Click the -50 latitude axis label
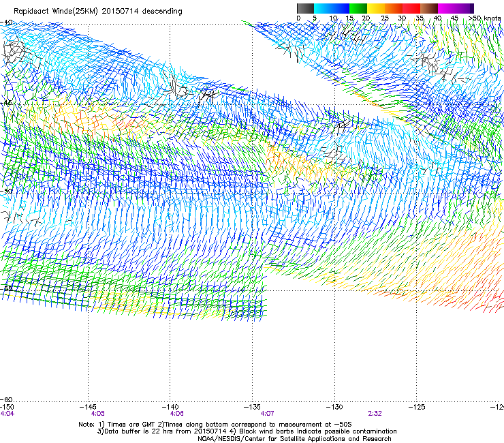 pyautogui.click(x=6, y=191)
